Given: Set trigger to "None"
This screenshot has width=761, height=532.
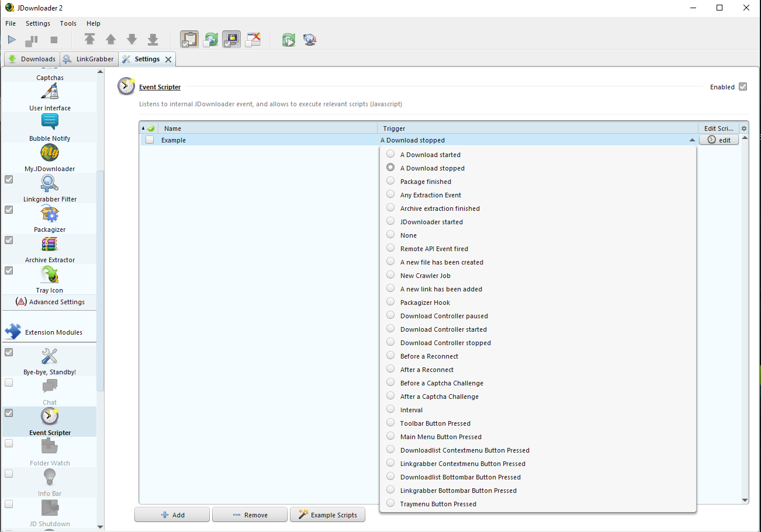Looking at the screenshot, I should pos(538,235).
